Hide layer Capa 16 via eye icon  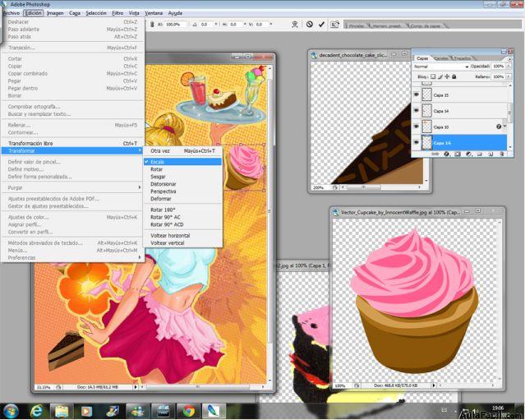point(417,143)
